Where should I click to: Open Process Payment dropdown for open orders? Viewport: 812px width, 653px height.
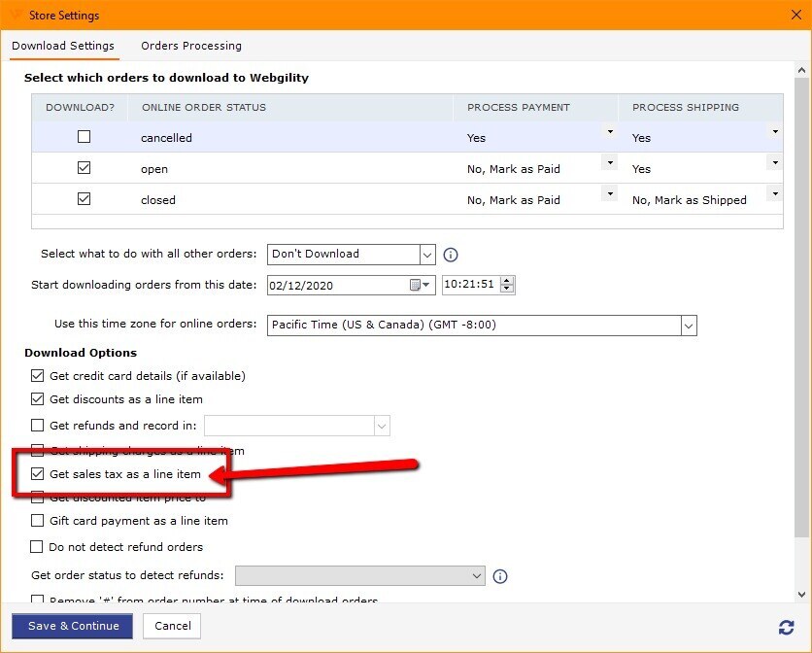[x=610, y=162]
